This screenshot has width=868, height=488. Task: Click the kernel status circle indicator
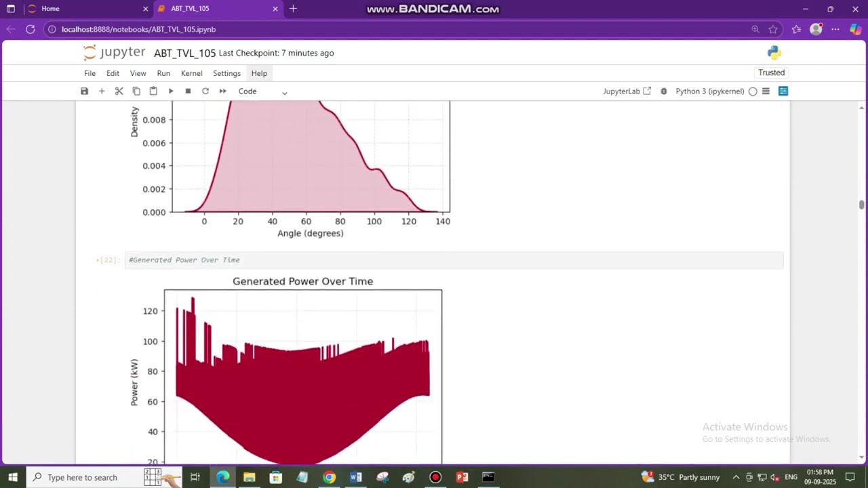pos(753,91)
